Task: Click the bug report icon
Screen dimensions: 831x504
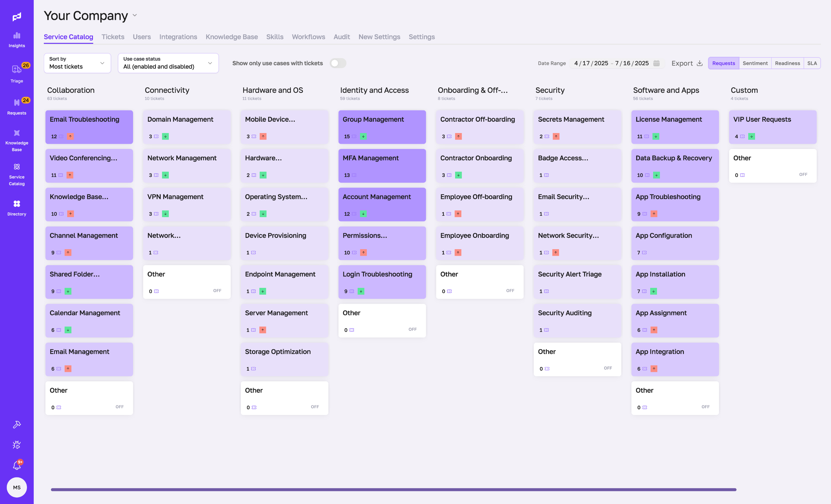Action: [x=17, y=445]
